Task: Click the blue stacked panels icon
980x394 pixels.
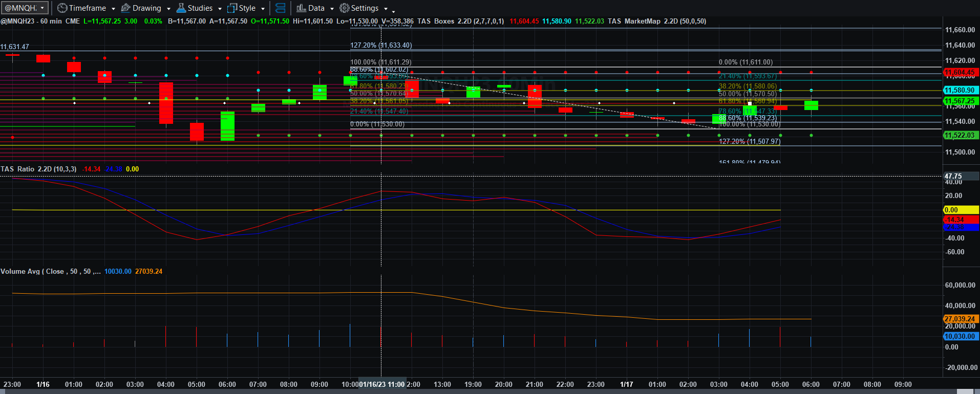Action: [x=281, y=8]
